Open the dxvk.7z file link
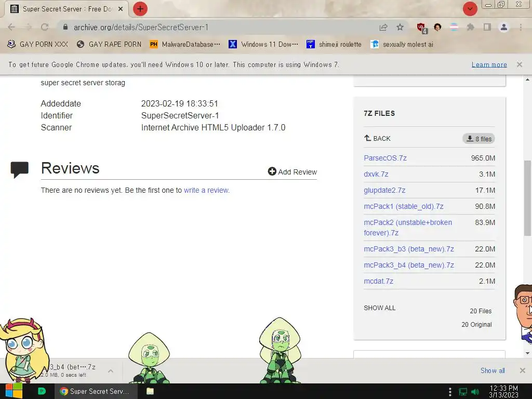The image size is (532, 399). [x=376, y=175]
